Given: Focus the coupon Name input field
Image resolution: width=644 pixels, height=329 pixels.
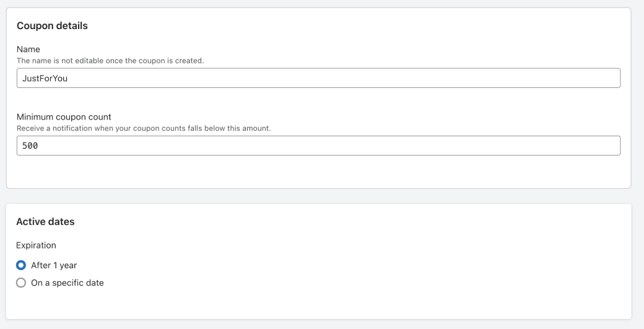Looking at the screenshot, I should pyautogui.click(x=318, y=78).
